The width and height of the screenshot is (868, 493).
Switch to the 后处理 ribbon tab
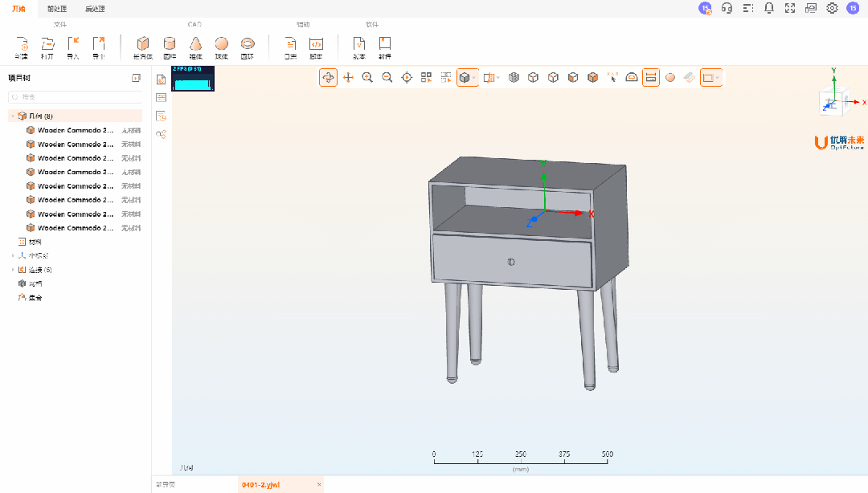click(x=95, y=9)
